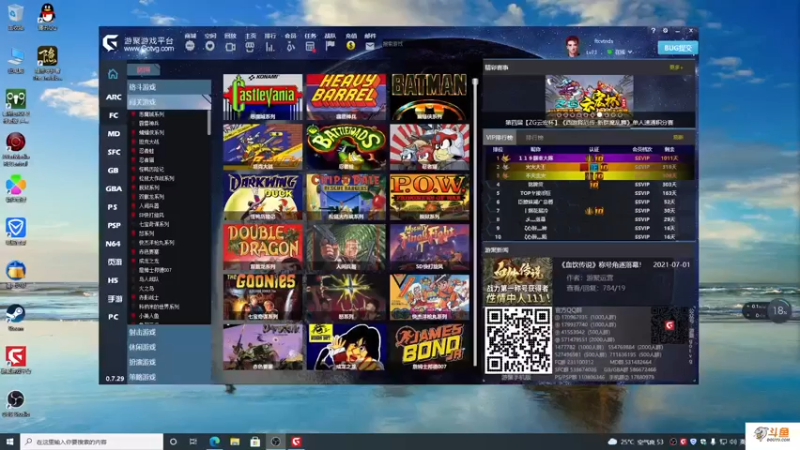Screen dimensions: 800x450
Task: Click the Gotvg platform logo
Action: click(x=111, y=43)
